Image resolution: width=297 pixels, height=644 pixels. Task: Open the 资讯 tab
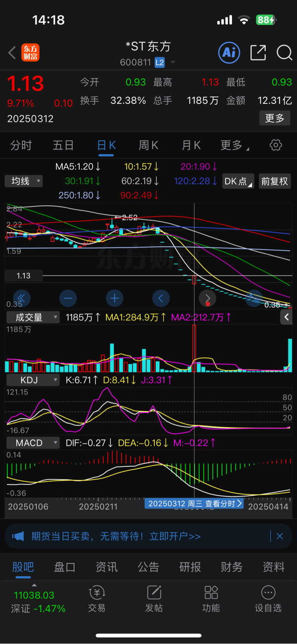click(106, 567)
